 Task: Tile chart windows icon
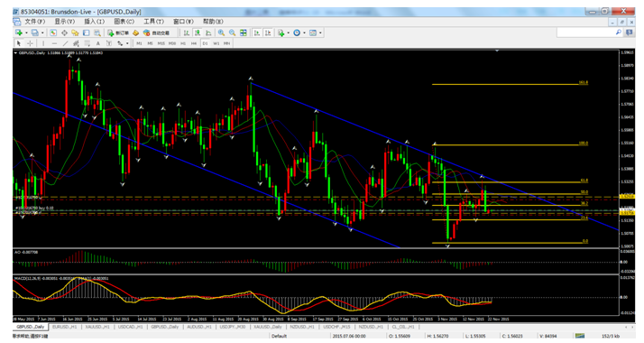pyautogui.click(x=244, y=32)
